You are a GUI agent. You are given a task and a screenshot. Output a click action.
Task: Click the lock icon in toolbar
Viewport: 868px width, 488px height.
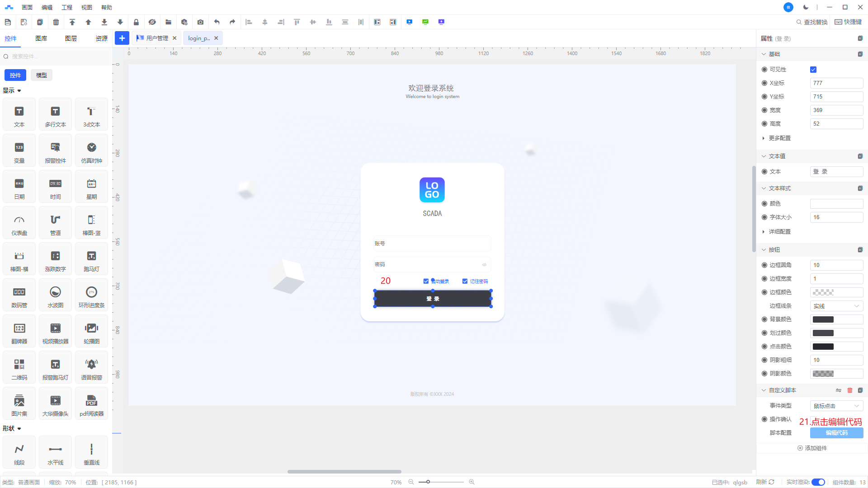click(136, 22)
